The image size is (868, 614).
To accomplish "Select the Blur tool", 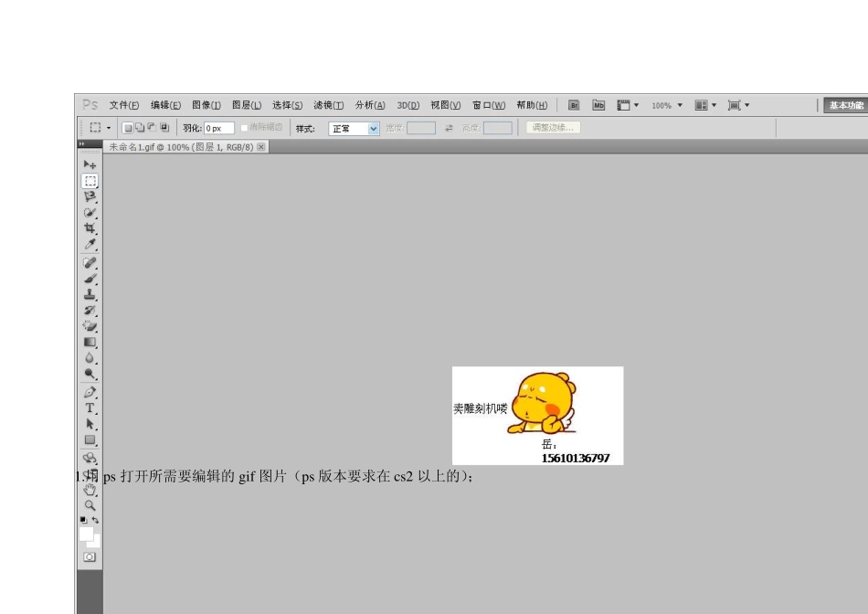I will pyautogui.click(x=90, y=357).
